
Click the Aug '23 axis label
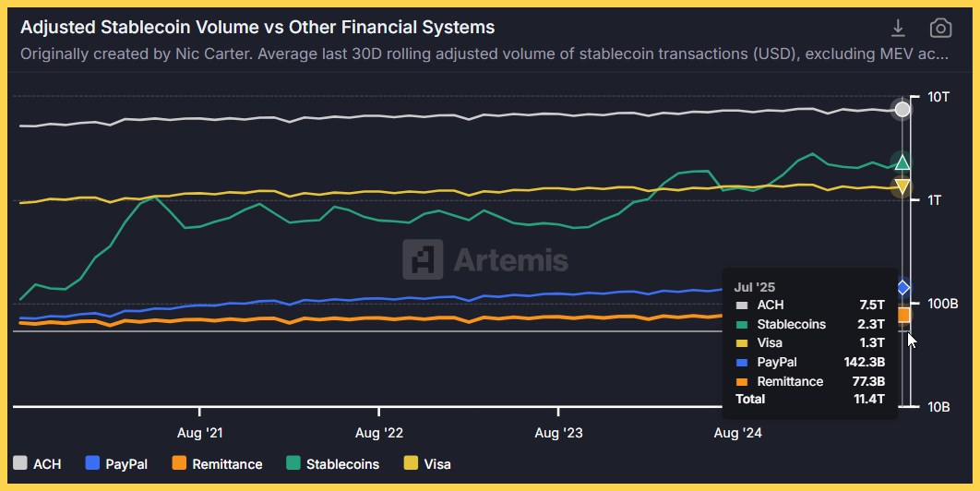click(559, 432)
